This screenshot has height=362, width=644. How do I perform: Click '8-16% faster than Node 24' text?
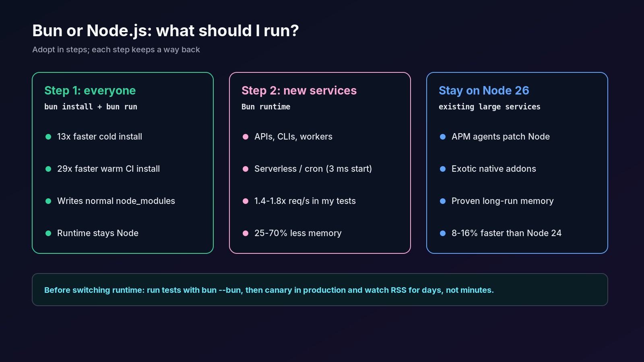506,233
